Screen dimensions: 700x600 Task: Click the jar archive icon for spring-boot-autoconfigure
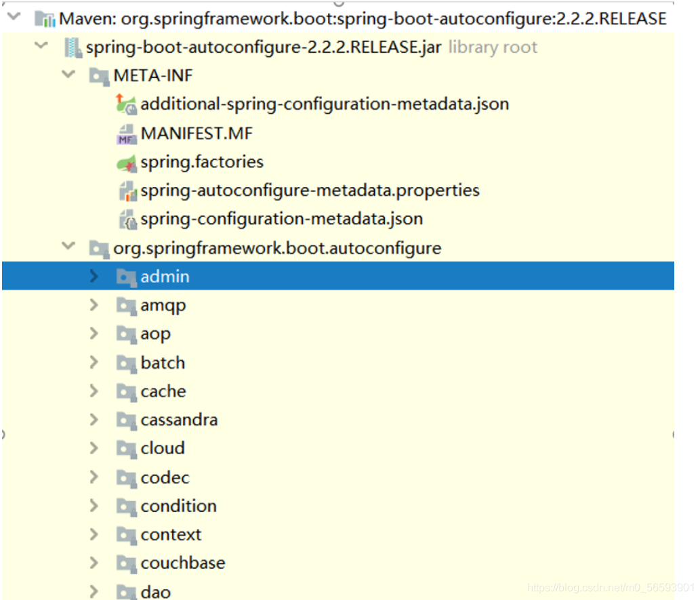coord(73,48)
